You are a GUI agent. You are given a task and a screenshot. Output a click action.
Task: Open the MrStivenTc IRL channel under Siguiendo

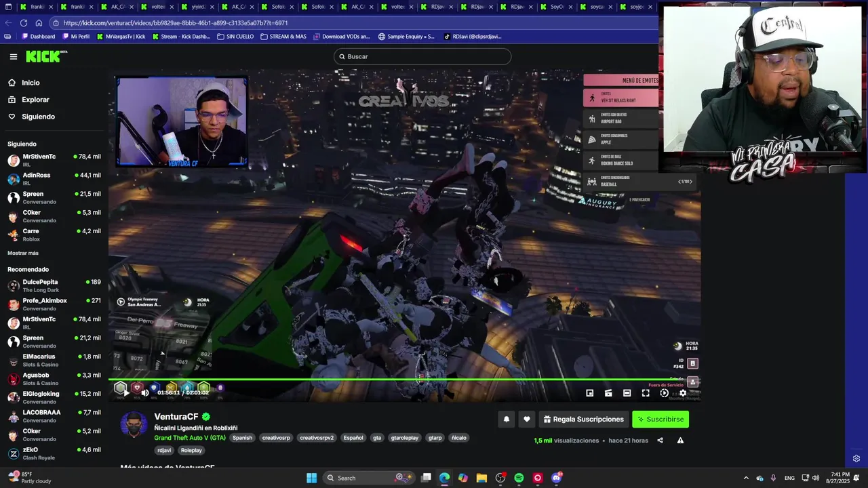point(54,160)
